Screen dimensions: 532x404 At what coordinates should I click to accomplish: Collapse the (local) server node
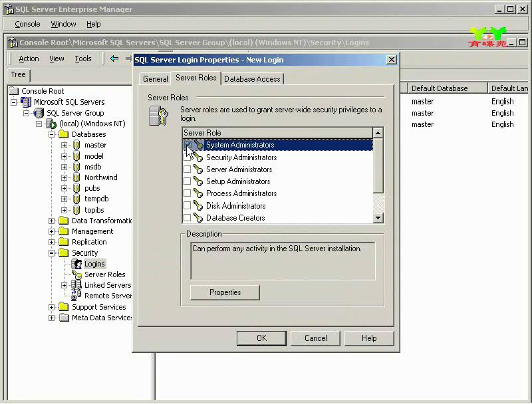(39, 124)
